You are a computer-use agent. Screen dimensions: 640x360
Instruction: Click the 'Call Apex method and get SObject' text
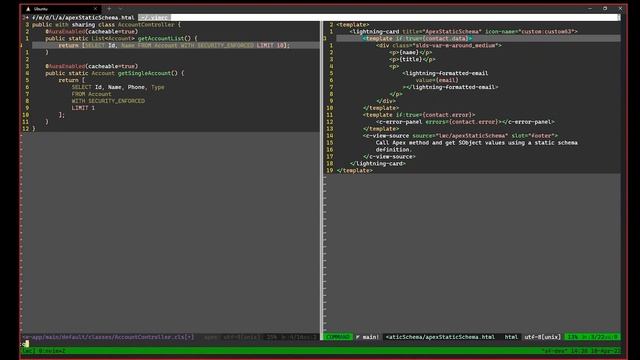(477, 142)
